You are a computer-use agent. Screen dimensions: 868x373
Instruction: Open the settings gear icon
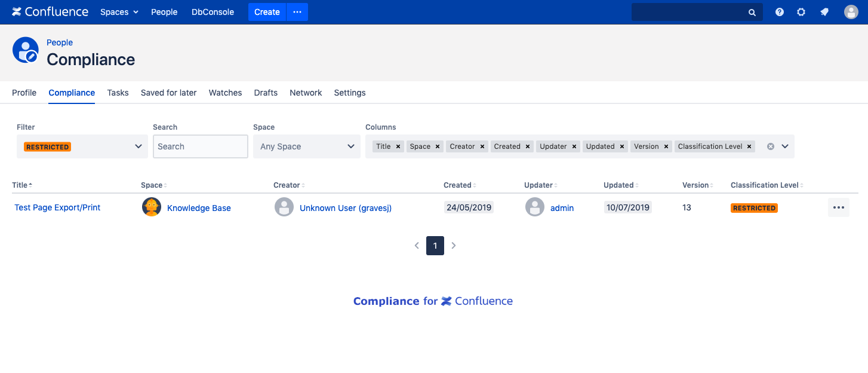(x=801, y=12)
